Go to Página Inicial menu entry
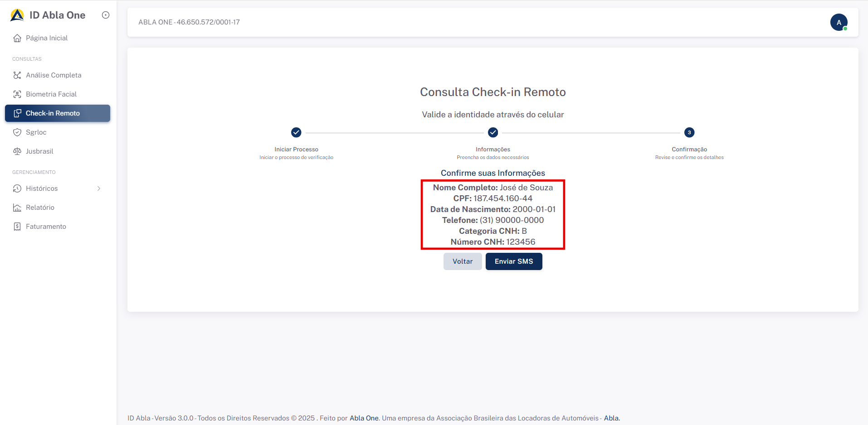Image resolution: width=868 pixels, height=425 pixels. coord(47,38)
